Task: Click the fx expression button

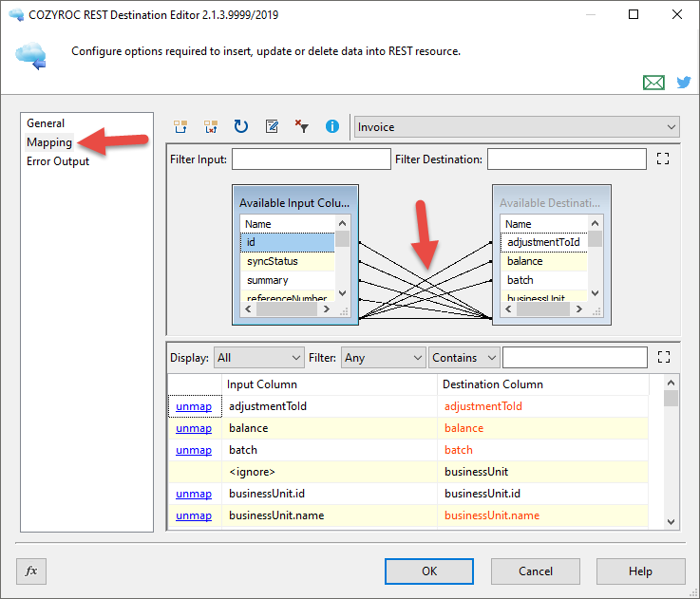Action: coord(31,571)
